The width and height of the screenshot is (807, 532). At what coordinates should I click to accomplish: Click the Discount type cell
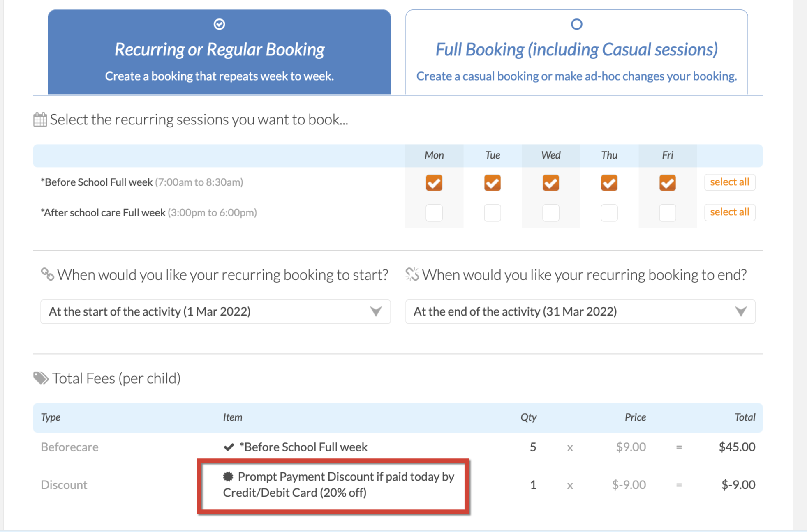click(64, 485)
